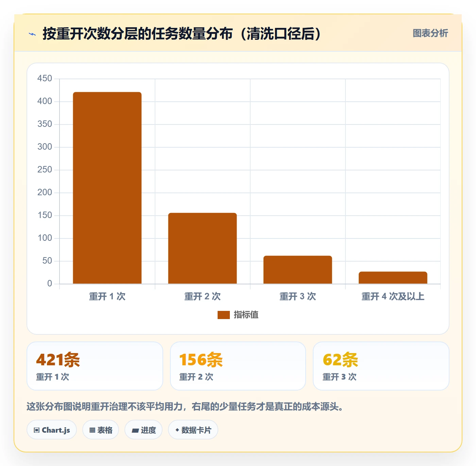Click the y-axis value 450
Screen dimensions: 476x466
pos(45,79)
